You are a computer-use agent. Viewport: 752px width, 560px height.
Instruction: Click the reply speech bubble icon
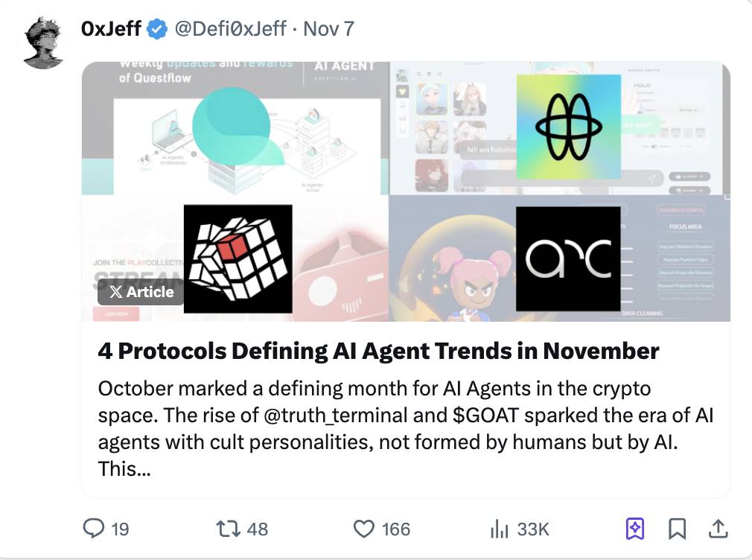pyautogui.click(x=93, y=529)
